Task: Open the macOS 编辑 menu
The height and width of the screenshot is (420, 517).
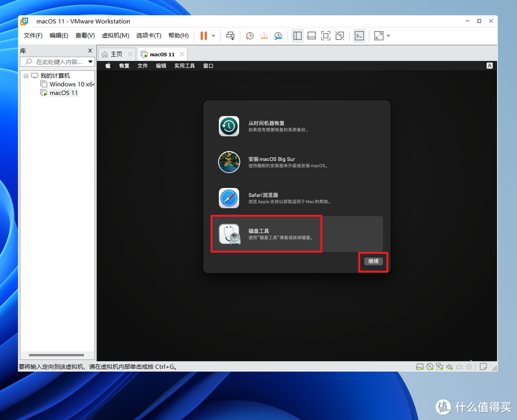Action: 161,66
